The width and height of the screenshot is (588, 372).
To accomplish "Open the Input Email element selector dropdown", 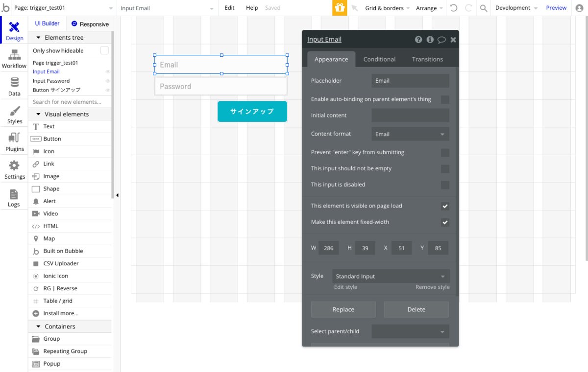I will 168,8.
